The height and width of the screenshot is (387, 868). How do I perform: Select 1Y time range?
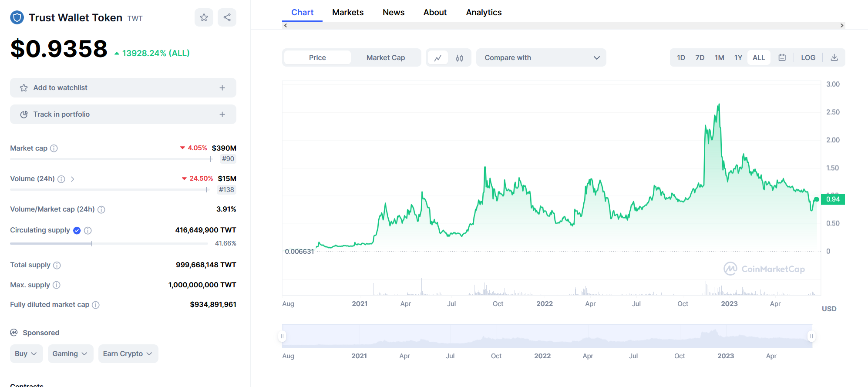[x=738, y=57]
